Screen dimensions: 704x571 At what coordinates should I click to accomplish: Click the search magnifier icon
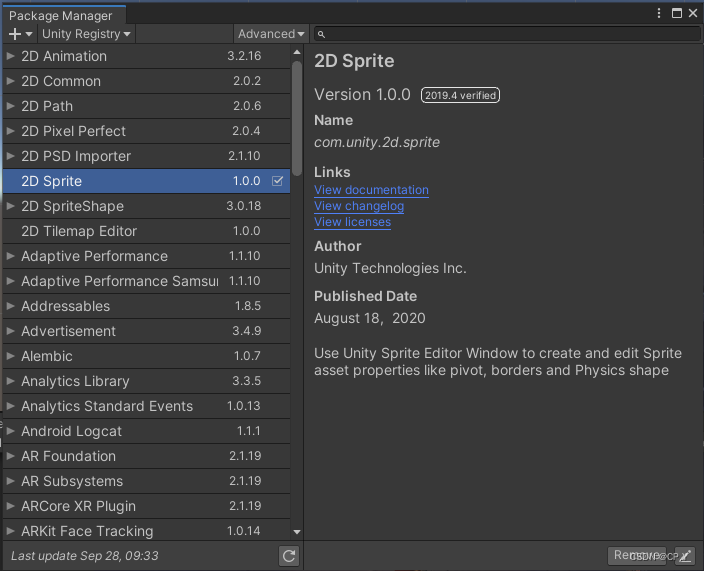coord(321,34)
